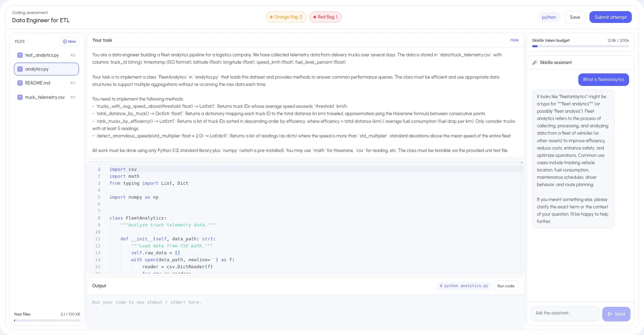Screen dimensions: 644x335
Task: Click the python analytics.py command chip
Action: [464, 286]
